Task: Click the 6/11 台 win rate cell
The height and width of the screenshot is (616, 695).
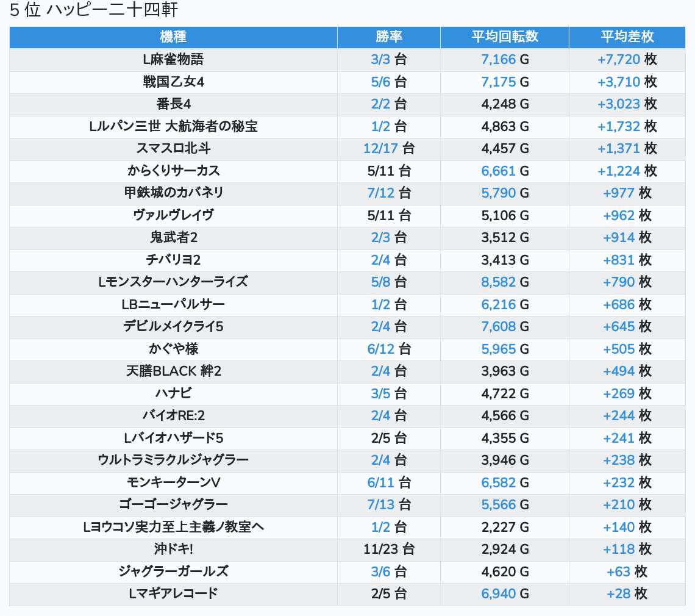Action: [x=389, y=482]
